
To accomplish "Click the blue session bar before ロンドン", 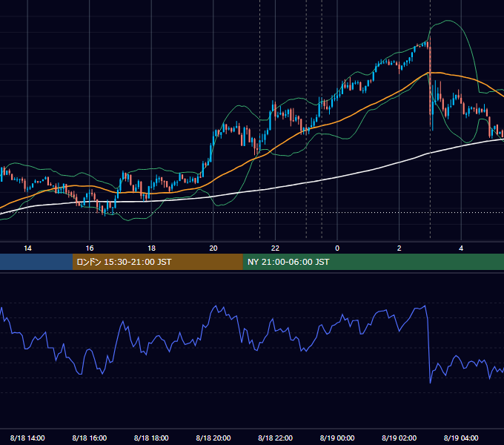I will point(36,262).
